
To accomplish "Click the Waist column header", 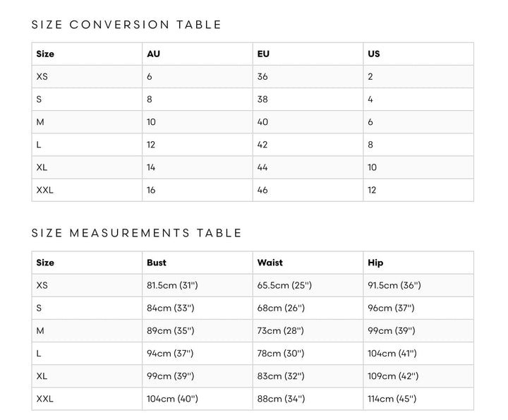I will (x=270, y=263).
